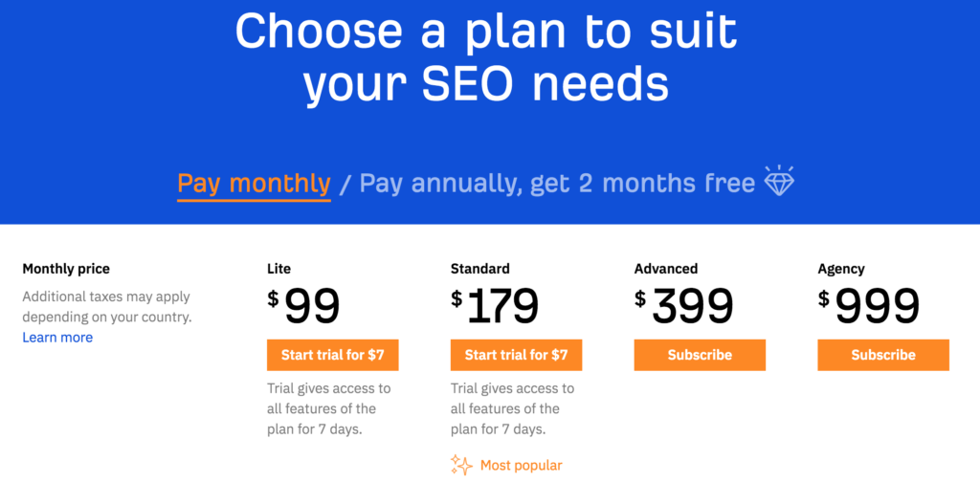This screenshot has height=483, width=980.
Task: Click the Choose a plan page heading
Action: pos(486,57)
